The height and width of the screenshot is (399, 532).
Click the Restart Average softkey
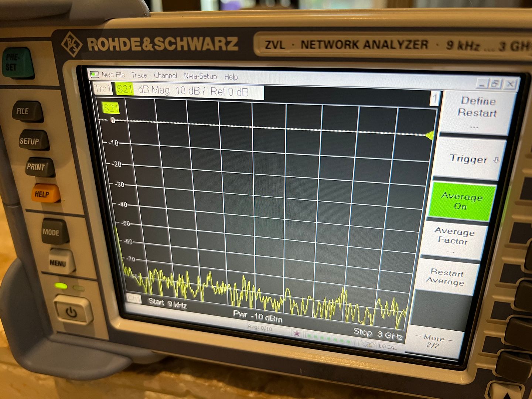coord(446,277)
